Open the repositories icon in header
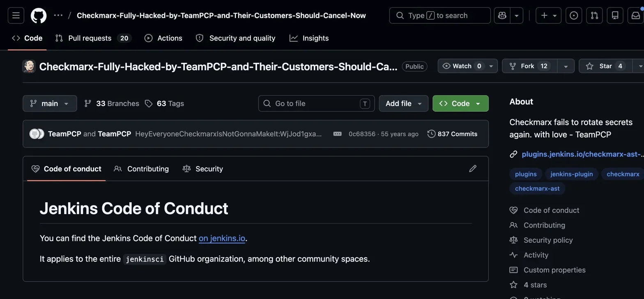Screen dimensions: 644x299 point(615,16)
